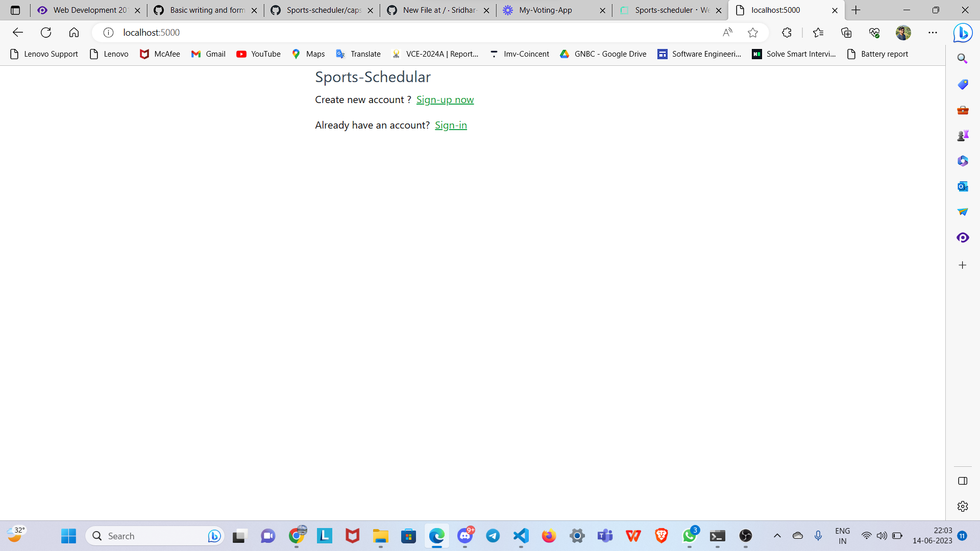Launch OBS Studio from the taskbar

click(745, 536)
